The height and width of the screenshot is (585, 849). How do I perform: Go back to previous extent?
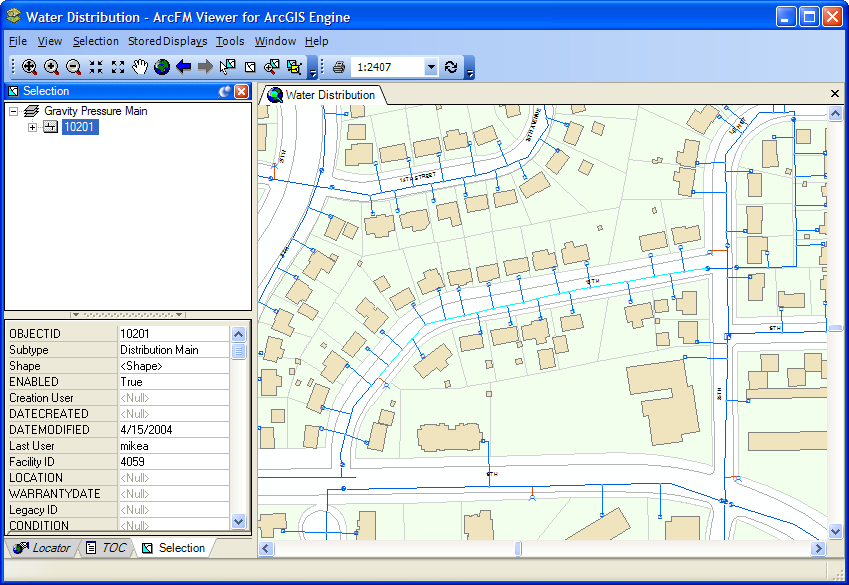tap(183, 67)
